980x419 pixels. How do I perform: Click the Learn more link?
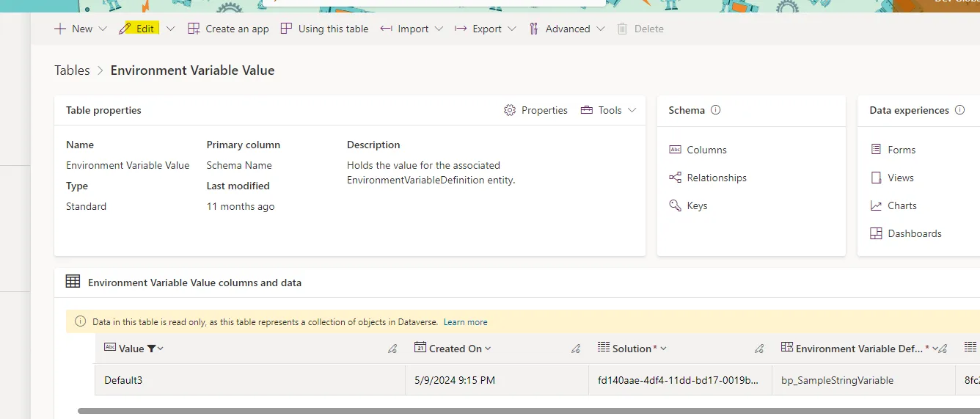click(465, 322)
